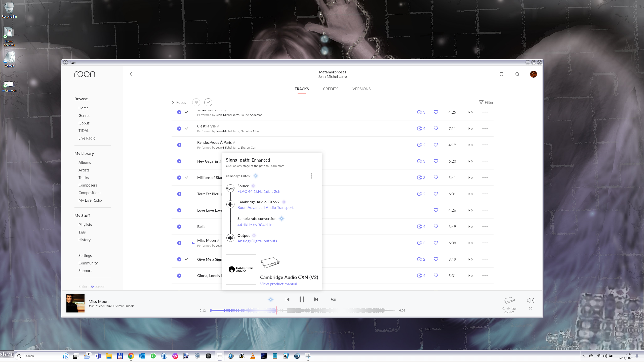
Task: Open volume control speaker icon
Action: 530,300
